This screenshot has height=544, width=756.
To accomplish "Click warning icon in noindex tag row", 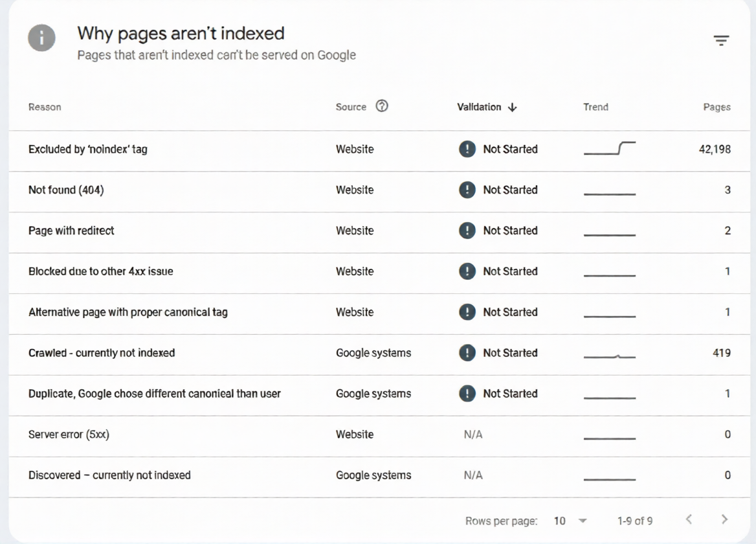I will [x=467, y=149].
